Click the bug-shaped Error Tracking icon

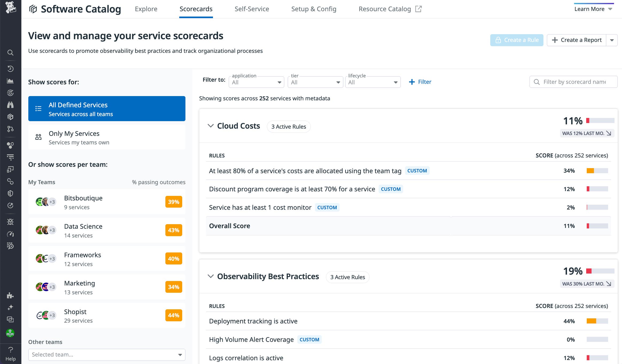(10, 222)
